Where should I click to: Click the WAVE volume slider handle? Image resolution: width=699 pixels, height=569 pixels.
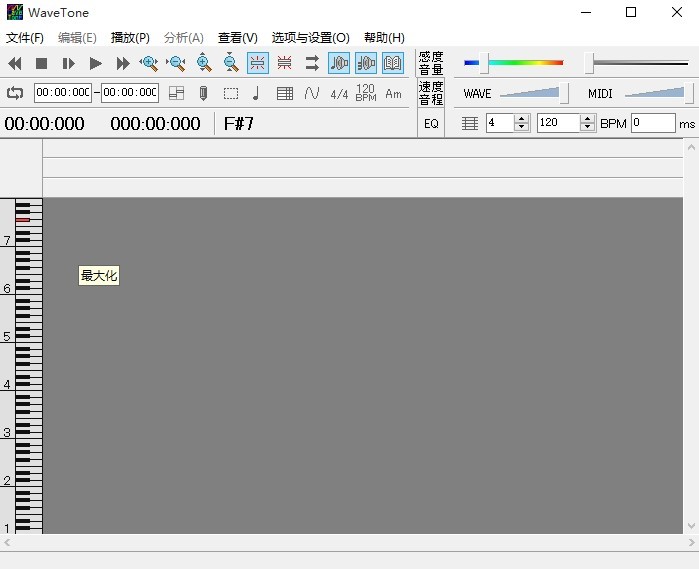565,93
